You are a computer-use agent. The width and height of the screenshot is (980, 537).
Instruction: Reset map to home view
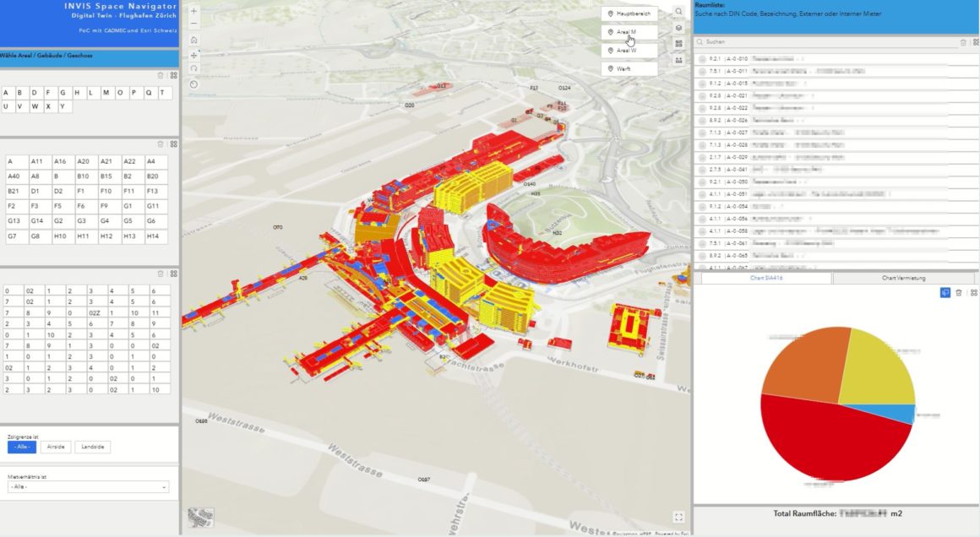194,40
